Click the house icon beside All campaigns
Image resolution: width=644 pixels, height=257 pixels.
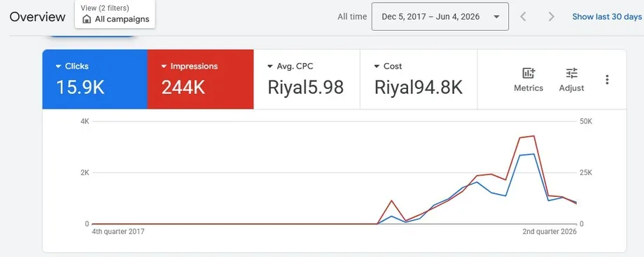click(x=87, y=20)
